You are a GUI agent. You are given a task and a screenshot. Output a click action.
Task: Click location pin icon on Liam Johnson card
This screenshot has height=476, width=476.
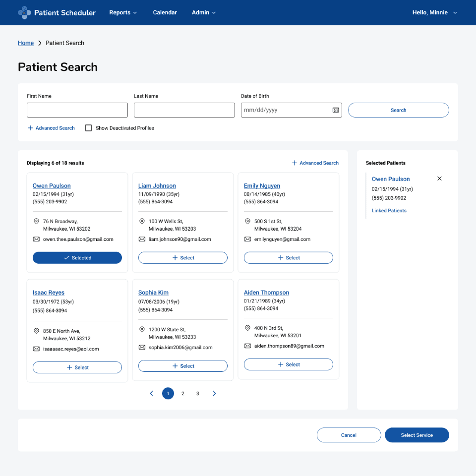(x=142, y=221)
